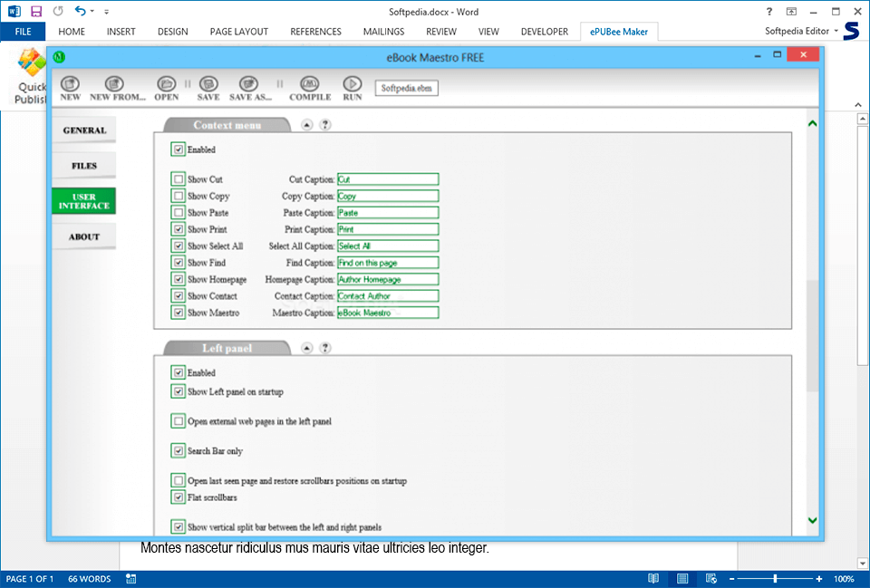
Task: Enable the Show Paste checkbox
Action: point(179,212)
